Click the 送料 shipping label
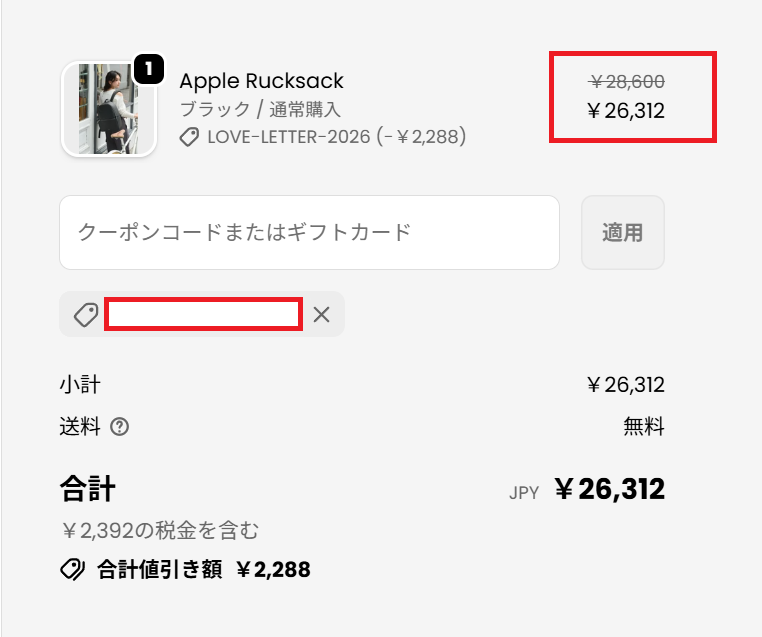Viewport: 762px width, 637px height. [x=80, y=427]
